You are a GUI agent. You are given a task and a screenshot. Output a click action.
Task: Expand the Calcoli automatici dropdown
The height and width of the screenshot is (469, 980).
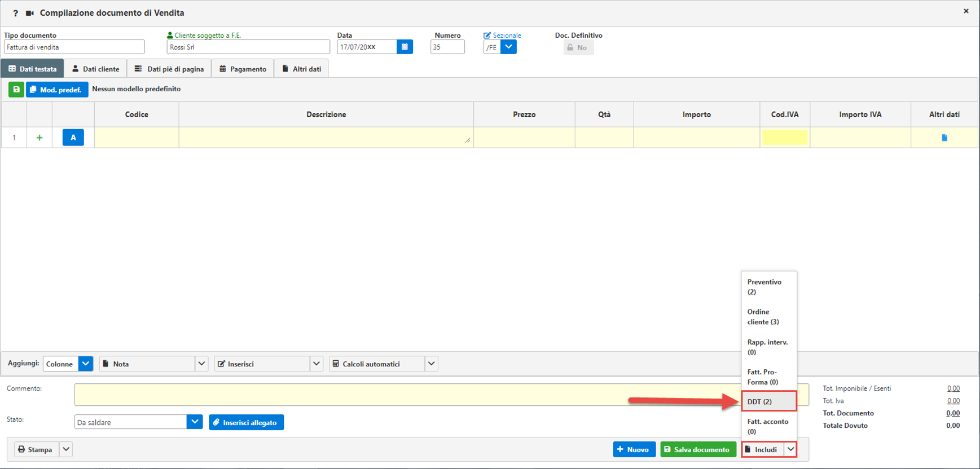point(431,364)
